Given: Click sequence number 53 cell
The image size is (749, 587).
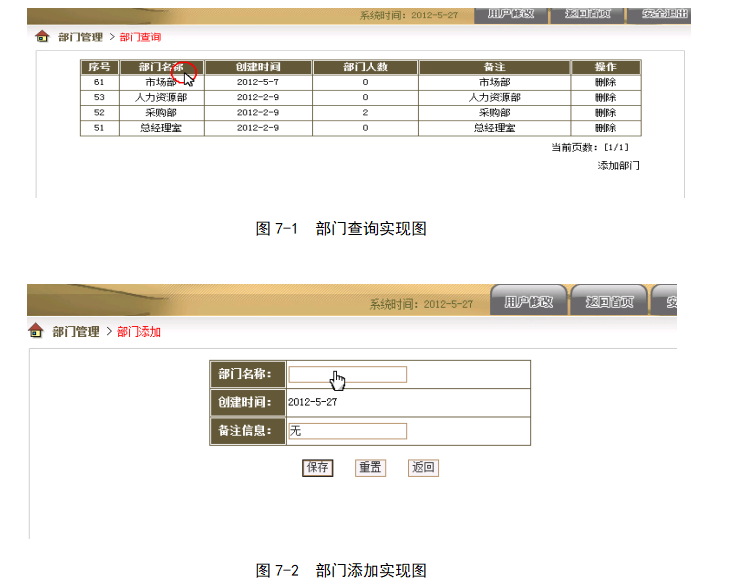Looking at the screenshot, I should [x=99, y=97].
